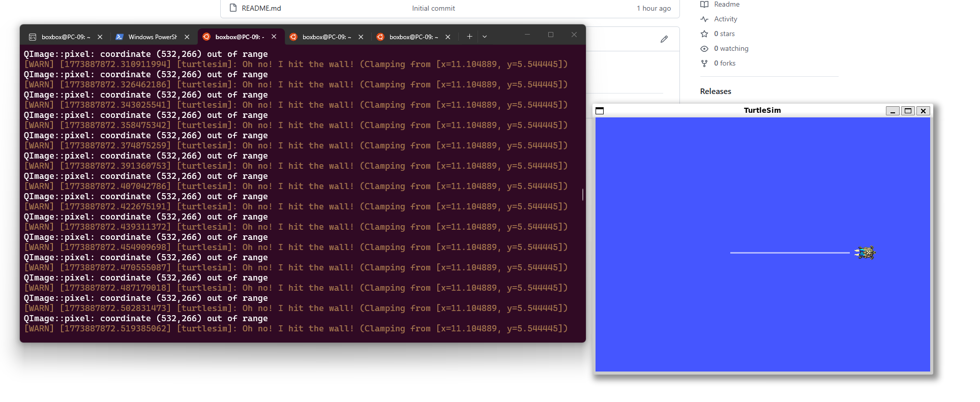980x402 pixels.
Task: Click the Ubuntu icon on the active tab
Action: (x=206, y=37)
